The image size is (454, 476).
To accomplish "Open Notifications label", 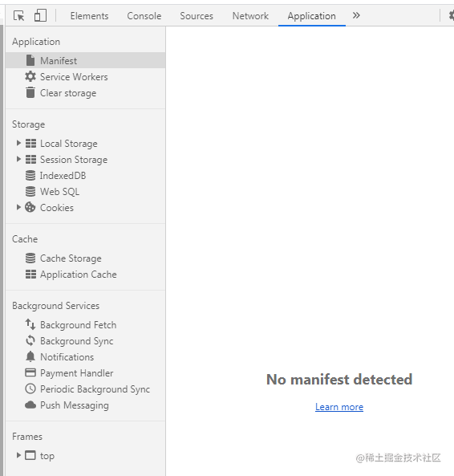I will (67, 357).
